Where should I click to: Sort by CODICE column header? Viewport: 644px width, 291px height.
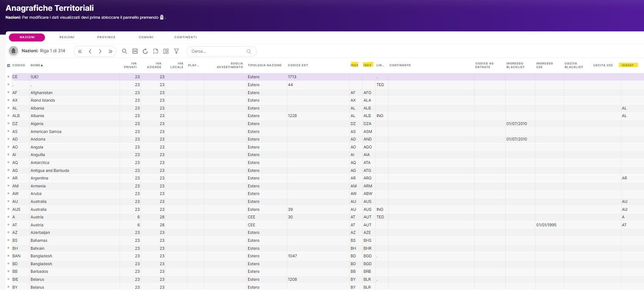pos(19,65)
